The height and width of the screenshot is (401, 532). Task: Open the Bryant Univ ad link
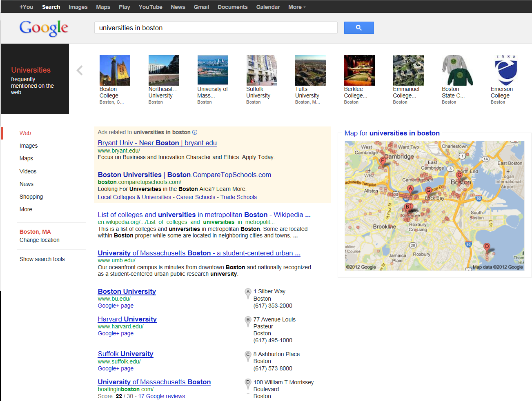(157, 143)
